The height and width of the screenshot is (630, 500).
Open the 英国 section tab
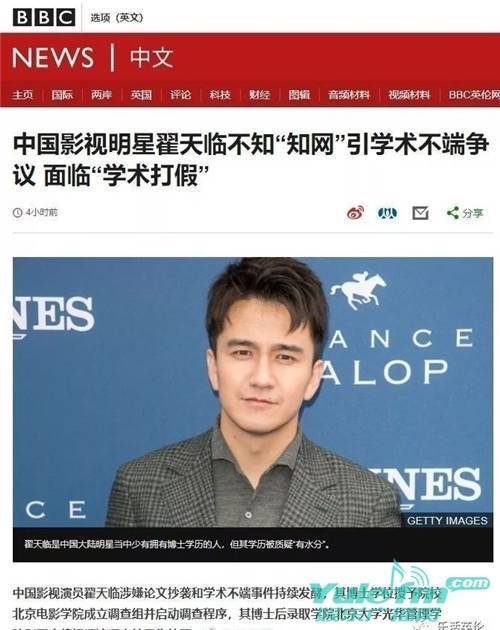point(141,95)
